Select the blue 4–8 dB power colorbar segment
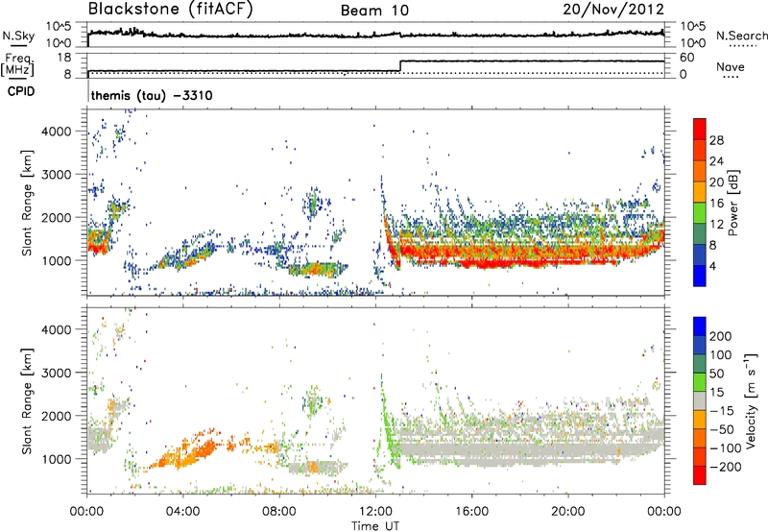This screenshot has height=532, width=768. [x=700, y=255]
